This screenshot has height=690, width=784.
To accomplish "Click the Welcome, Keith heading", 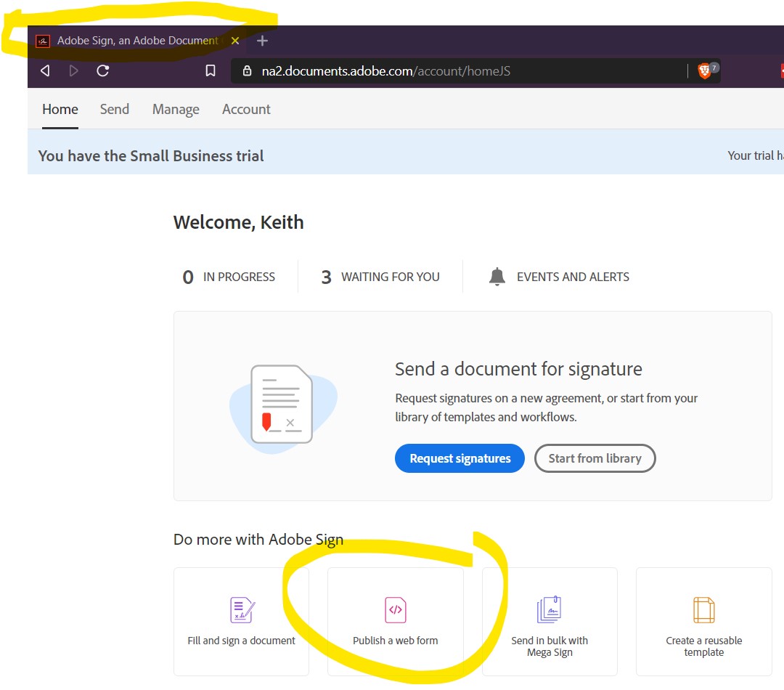I will [x=239, y=222].
